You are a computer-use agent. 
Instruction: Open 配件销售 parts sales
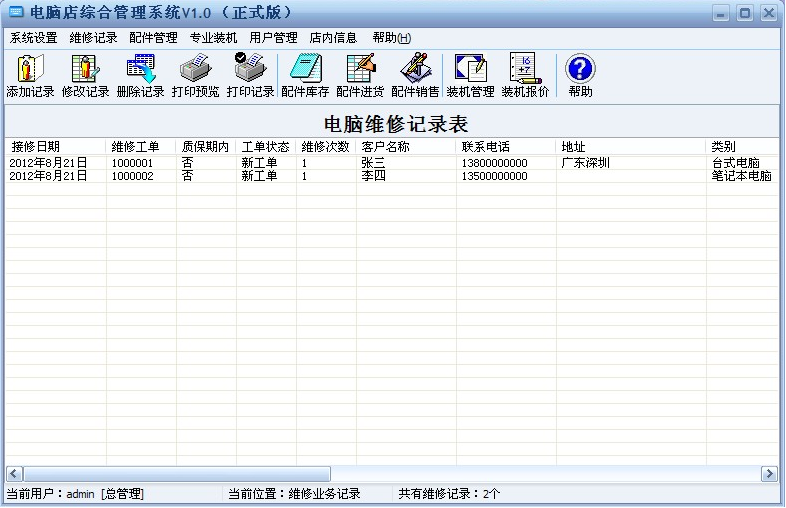pyautogui.click(x=415, y=76)
